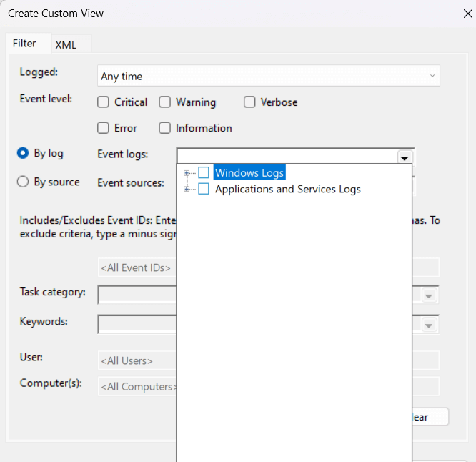This screenshot has width=476, height=462.
Task: Click the All Users input field
Action: 137,360
